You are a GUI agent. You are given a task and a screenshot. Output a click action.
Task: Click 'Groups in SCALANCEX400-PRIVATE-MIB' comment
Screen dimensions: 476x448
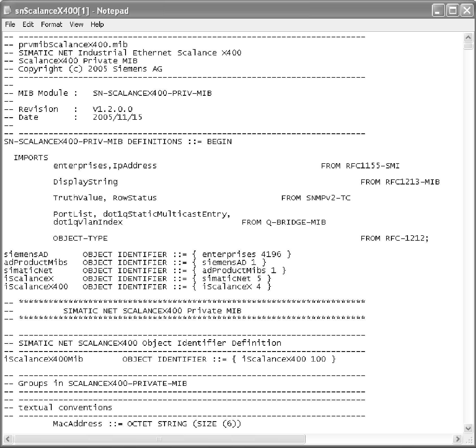[103, 384]
